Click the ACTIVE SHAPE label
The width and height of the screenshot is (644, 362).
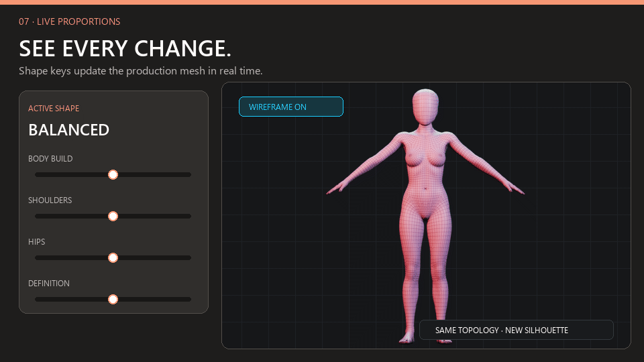pyautogui.click(x=54, y=109)
